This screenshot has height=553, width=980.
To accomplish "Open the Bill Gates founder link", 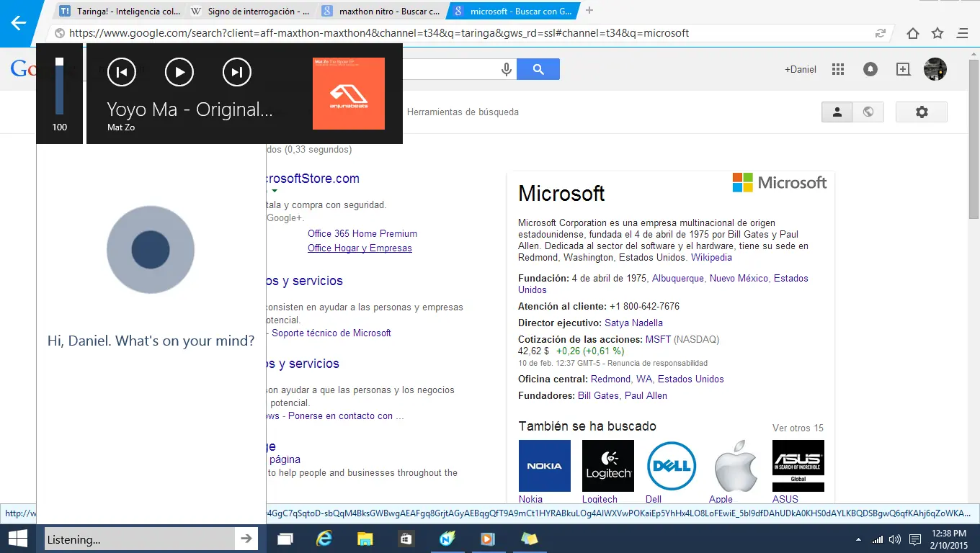I will pyautogui.click(x=598, y=395).
